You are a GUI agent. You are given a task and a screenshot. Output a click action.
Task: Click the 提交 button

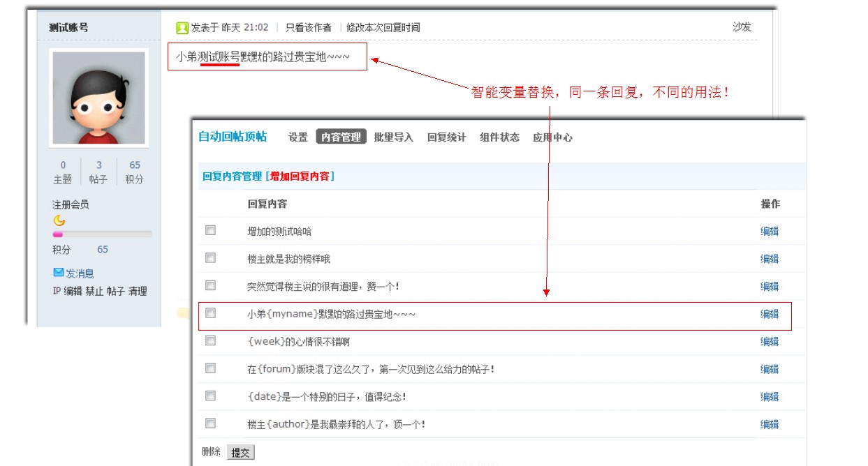(x=241, y=453)
